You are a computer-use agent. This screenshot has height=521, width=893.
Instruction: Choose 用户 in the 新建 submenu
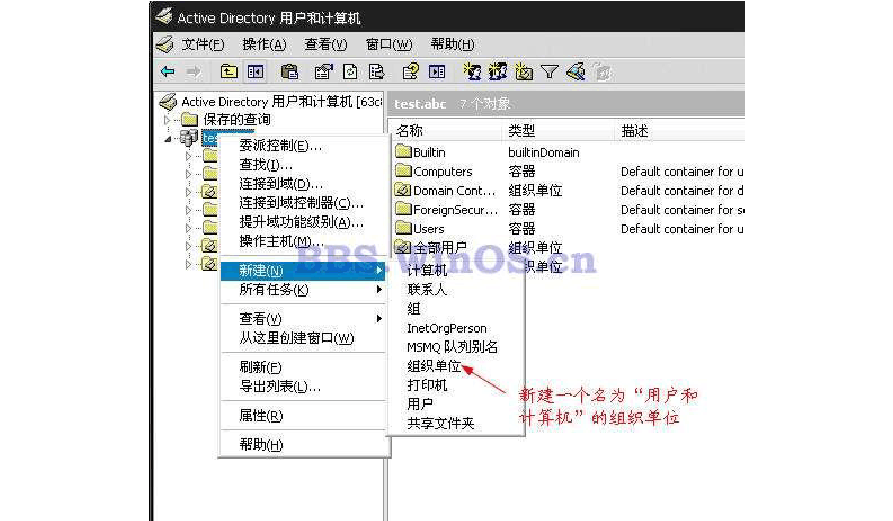(420, 404)
